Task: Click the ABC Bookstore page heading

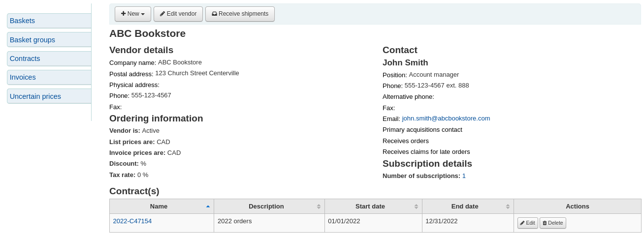Action: pos(147,33)
